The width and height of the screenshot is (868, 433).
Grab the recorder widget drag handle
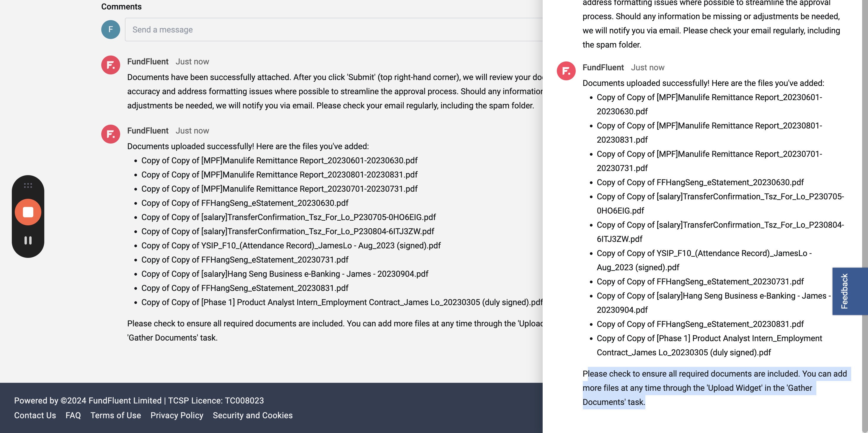[x=28, y=185]
